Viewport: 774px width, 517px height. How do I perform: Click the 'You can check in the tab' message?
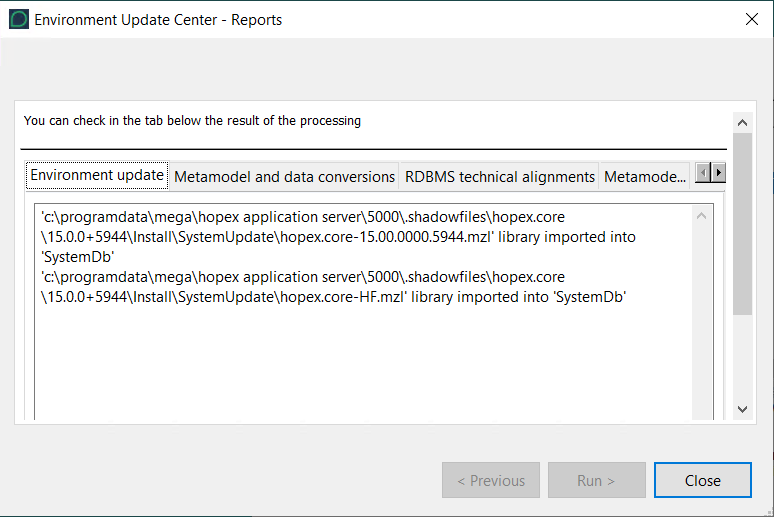tap(192, 121)
